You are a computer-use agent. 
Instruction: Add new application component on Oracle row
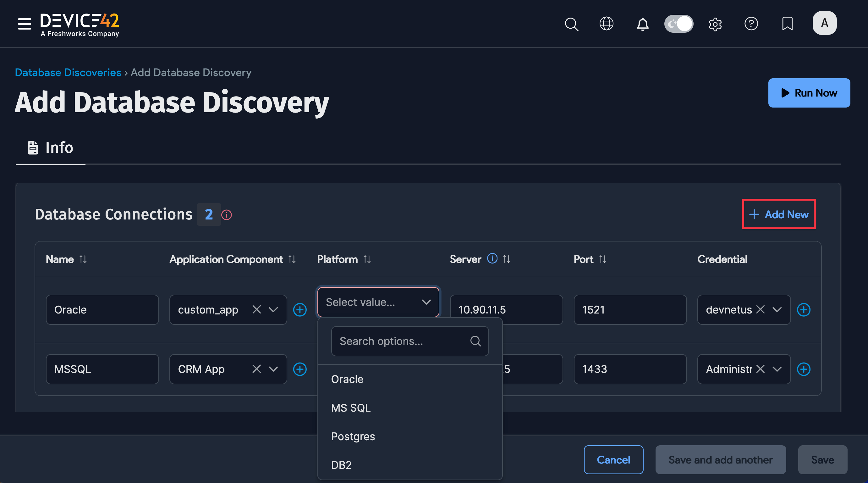pyautogui.click(x=299, y=309)
